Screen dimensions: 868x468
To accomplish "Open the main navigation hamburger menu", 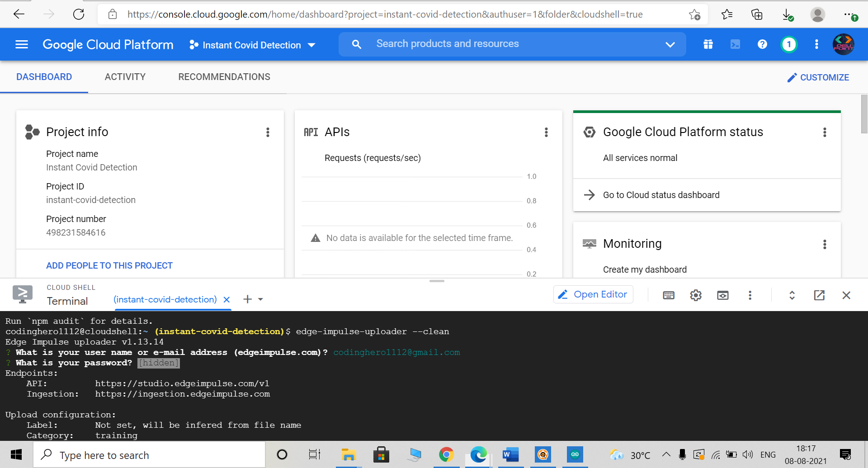I will pos(22,44).
